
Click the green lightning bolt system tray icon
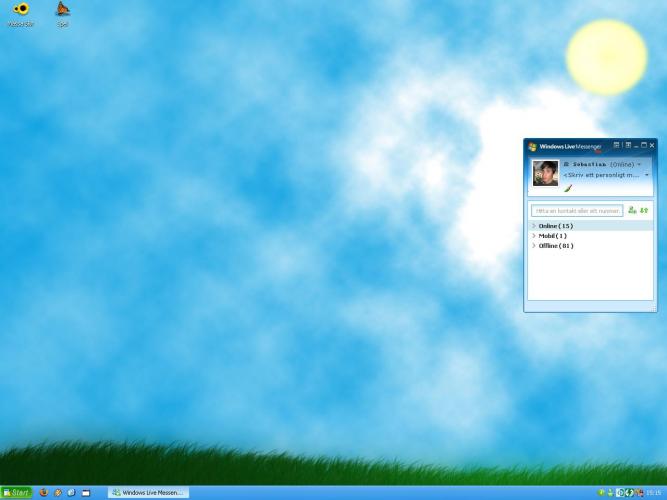(630, 493)
